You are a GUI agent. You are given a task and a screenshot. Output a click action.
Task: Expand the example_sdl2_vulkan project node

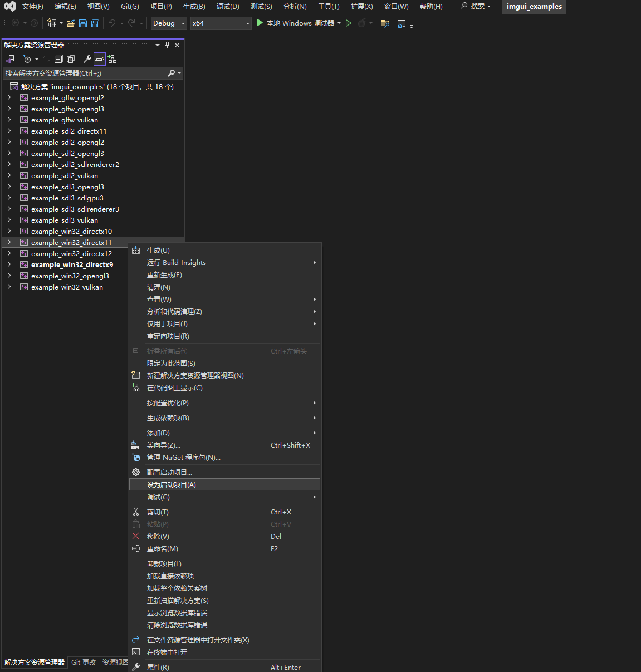9,175
